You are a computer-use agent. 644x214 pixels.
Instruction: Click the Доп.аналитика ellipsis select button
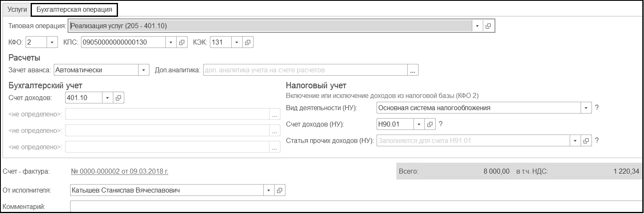(x=413, y=71)
